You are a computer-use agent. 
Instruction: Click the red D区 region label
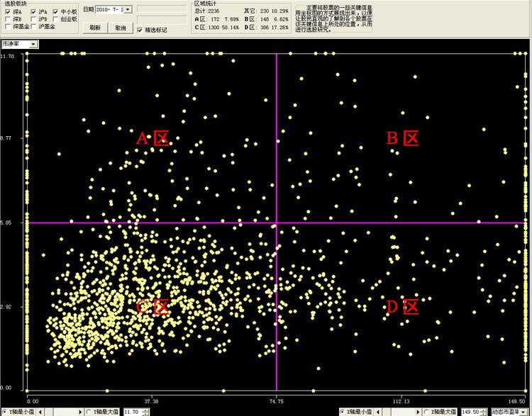pyautogui.click(x=402, y=307)
